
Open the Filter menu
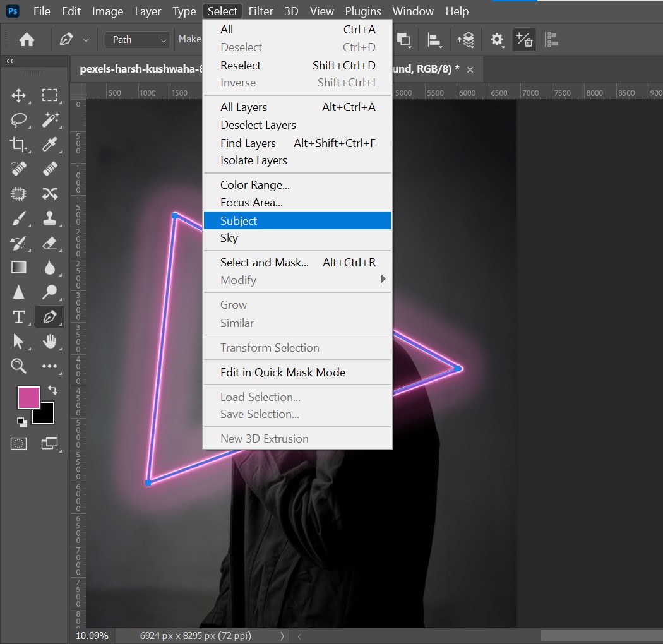260,11
